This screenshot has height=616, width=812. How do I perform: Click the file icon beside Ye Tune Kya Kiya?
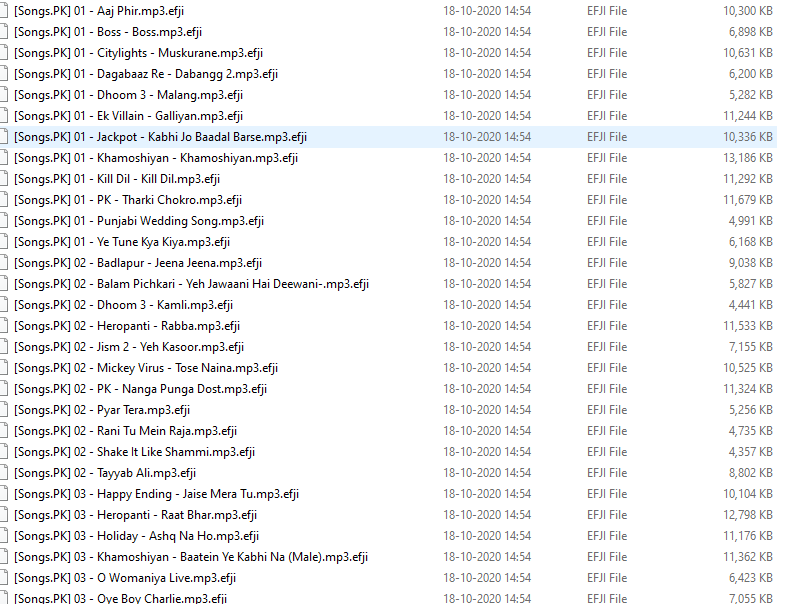point(4,242)
